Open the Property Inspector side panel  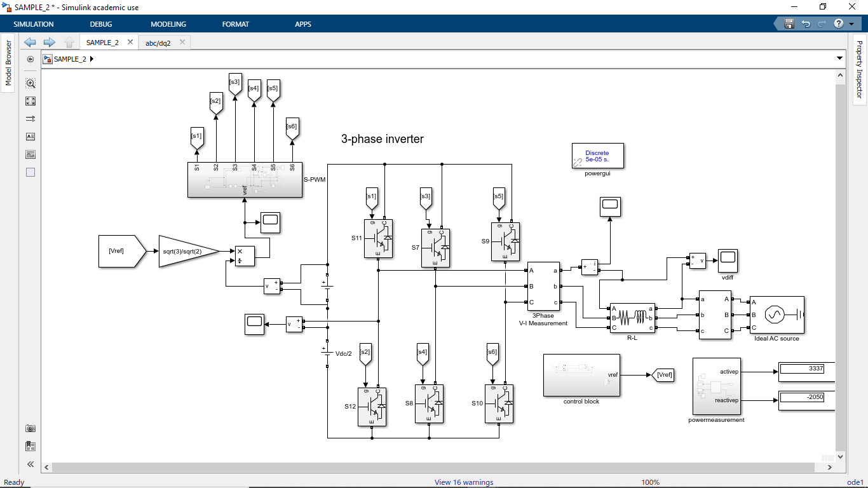click(860, 70)
